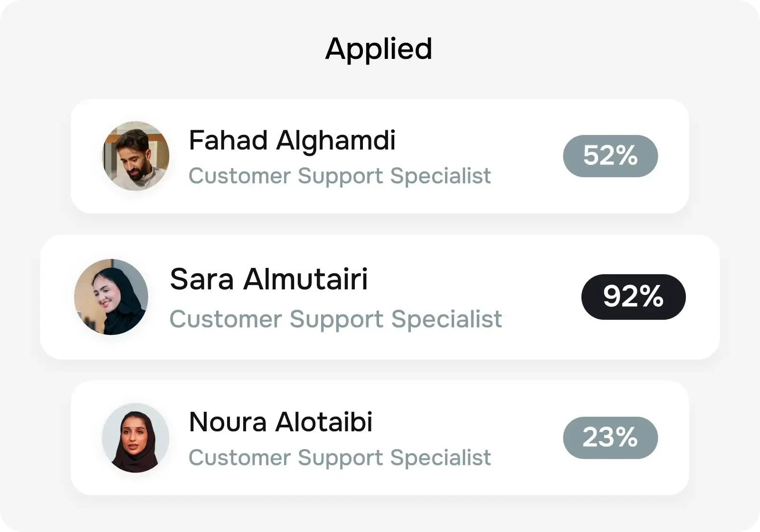Screen dimensions: 760x532
Task: Select the 23% match badge for Noura
Action: (x=610, y=438)
